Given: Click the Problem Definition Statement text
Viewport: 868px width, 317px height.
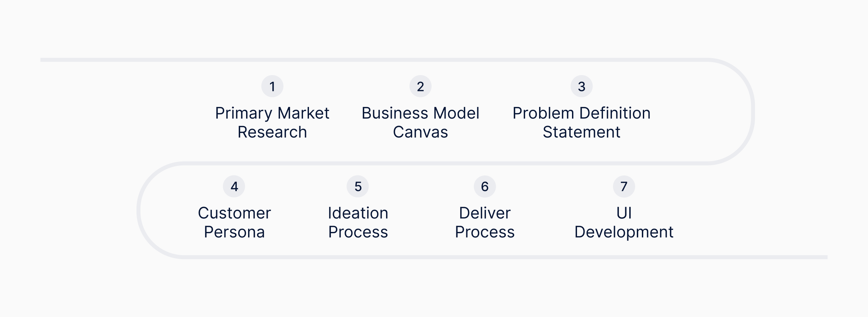Looking at the screenshot, I should (x=581, y=123).
